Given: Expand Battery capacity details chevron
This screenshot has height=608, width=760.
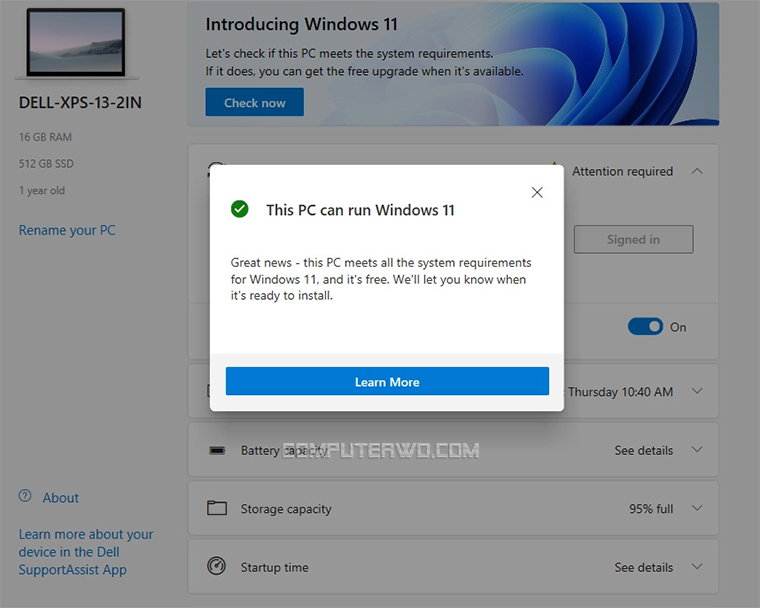Looking at the screenshot, I should point(697,449).
